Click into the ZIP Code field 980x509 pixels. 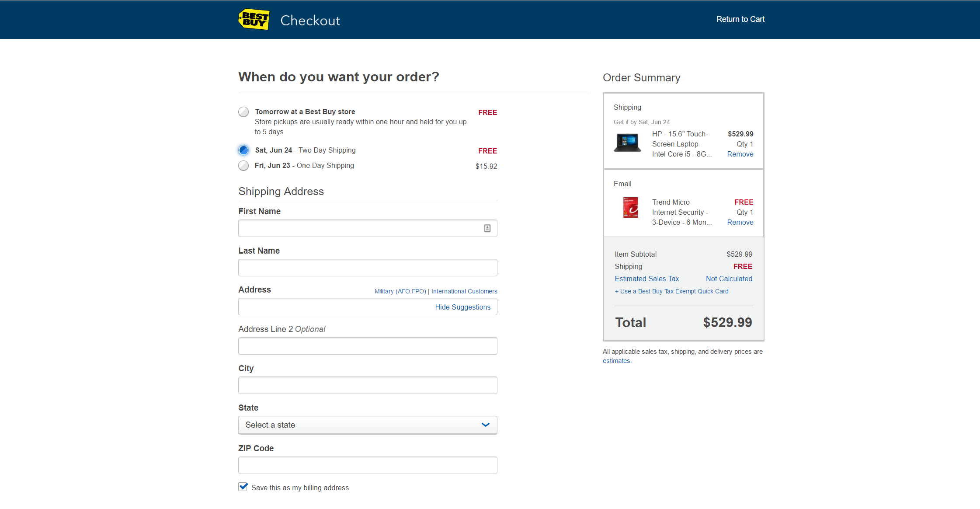368,465
